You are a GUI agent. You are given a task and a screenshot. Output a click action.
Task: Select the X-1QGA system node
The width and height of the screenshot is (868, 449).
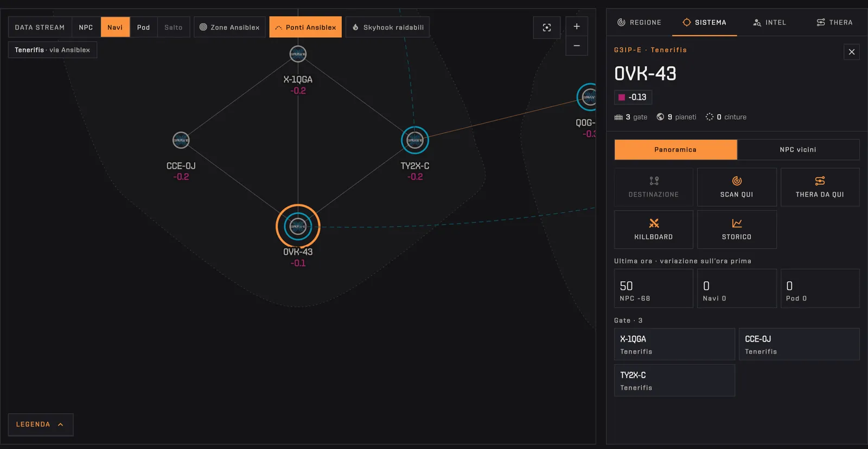coord(298,54)
